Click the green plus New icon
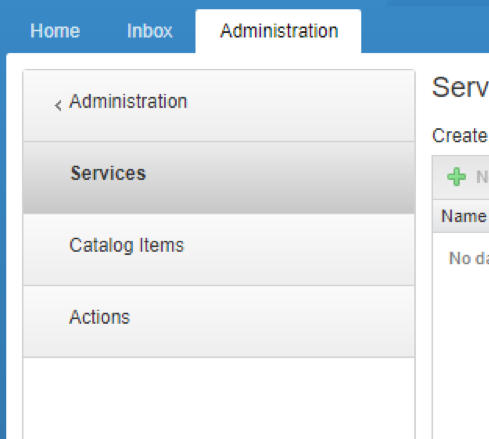The width and height of the screenshot is (489, 439). click(456, 177)
